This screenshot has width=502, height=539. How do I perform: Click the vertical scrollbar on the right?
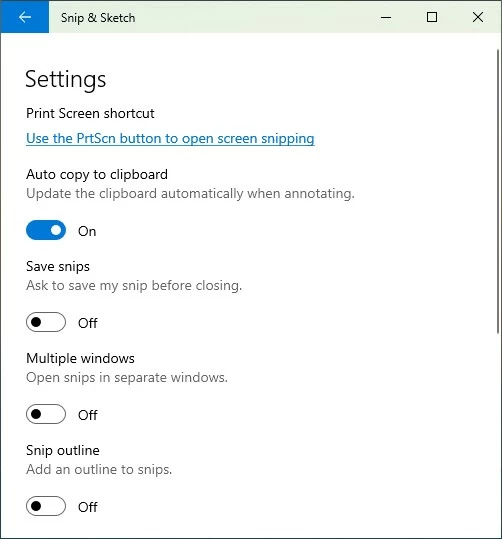point(498,191)
